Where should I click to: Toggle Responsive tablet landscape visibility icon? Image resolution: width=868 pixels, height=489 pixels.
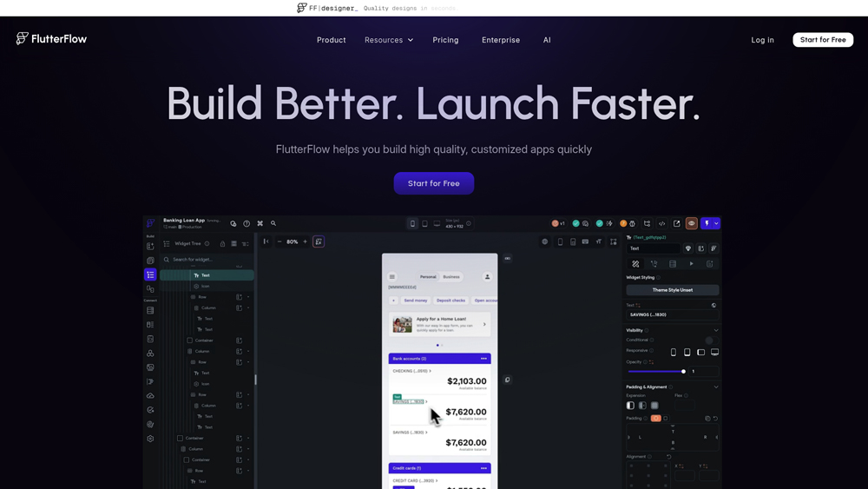pos(700,353)
